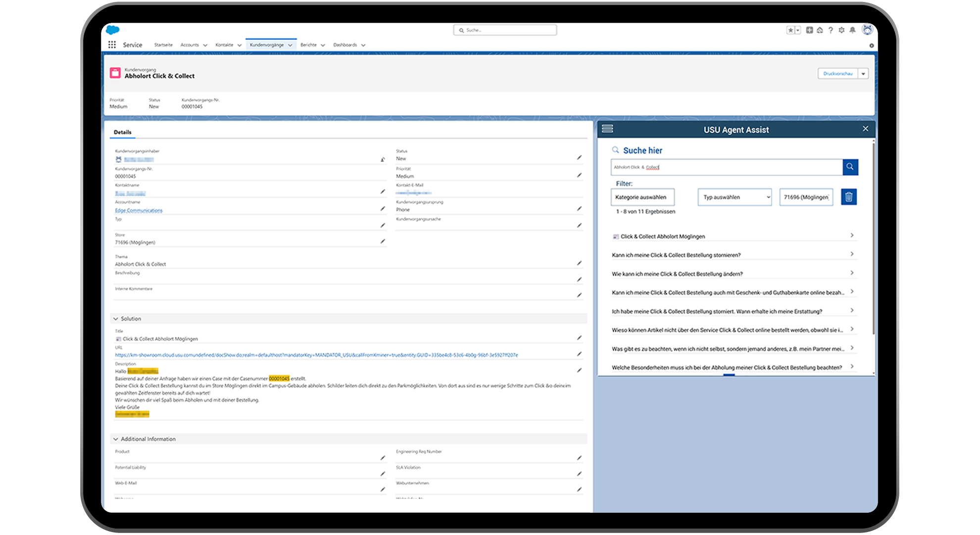Open the global actions plus icon

pyautogui.click(x=809, y=30)
